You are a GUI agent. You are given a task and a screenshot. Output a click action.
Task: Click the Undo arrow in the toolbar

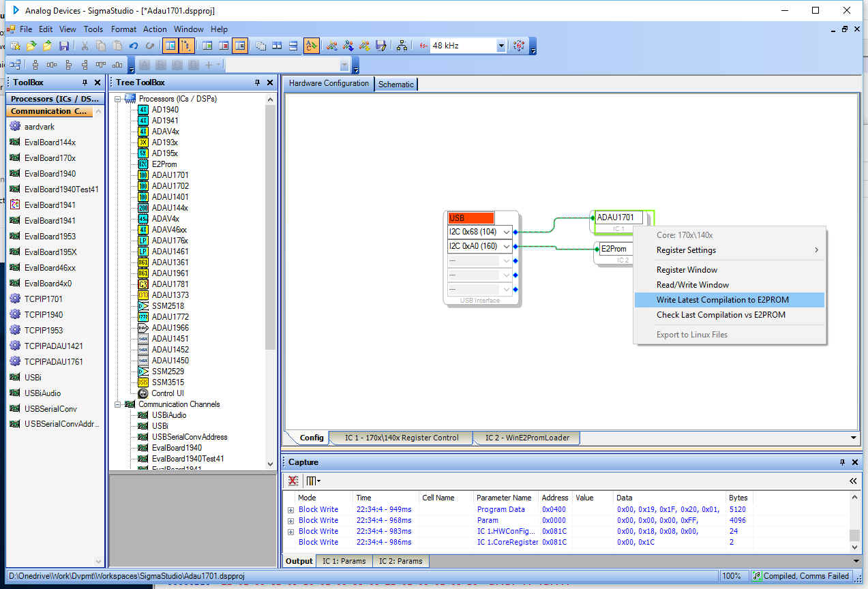point(134,46)
